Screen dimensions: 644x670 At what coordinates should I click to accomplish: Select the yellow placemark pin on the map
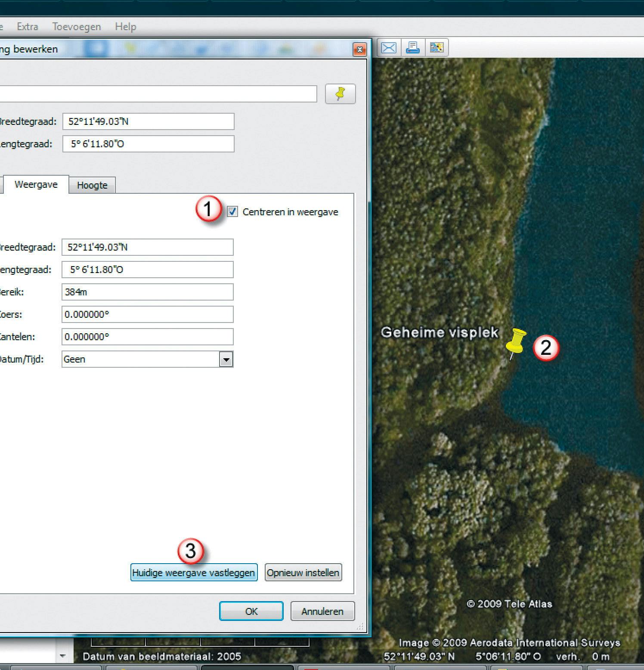pyautogui.click(x=515, y=343)
